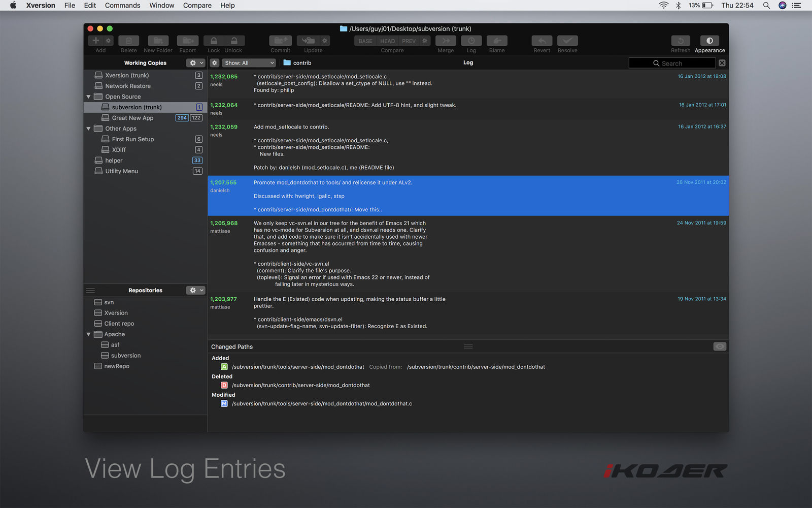Click the Revert arrow toolbar icon

(x=542, y=41)
